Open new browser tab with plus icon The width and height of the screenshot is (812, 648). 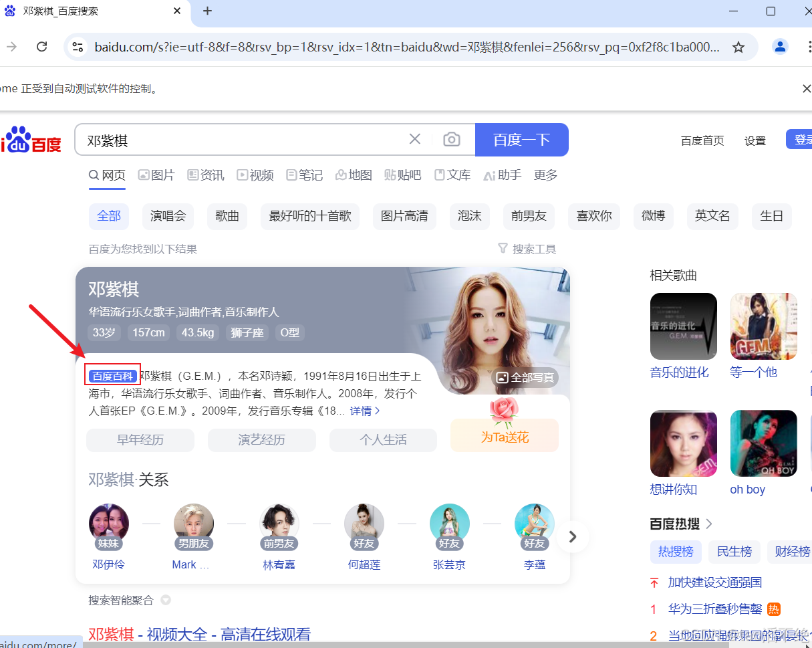[x=207, y=11]
